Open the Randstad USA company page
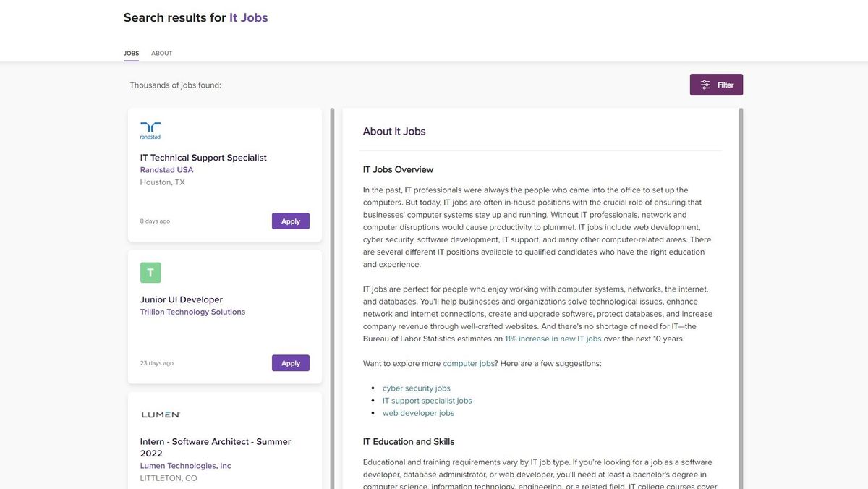Viewport: 868px width, 489px height. [166, 169]
